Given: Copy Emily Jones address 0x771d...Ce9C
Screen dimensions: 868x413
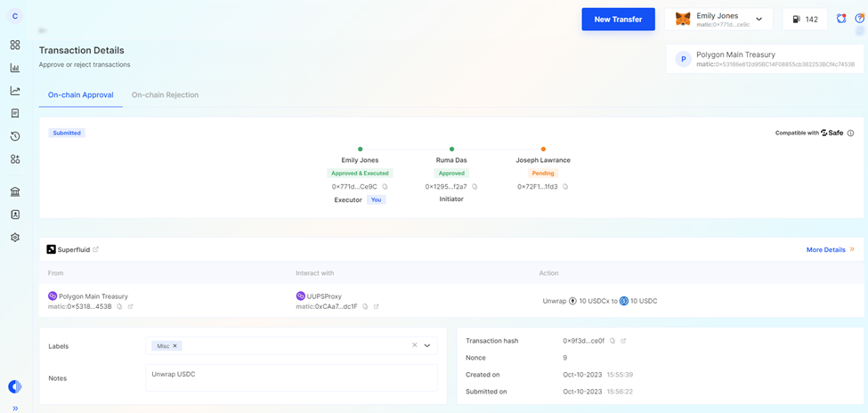Looking at the screenshot, I should point(385,187).
